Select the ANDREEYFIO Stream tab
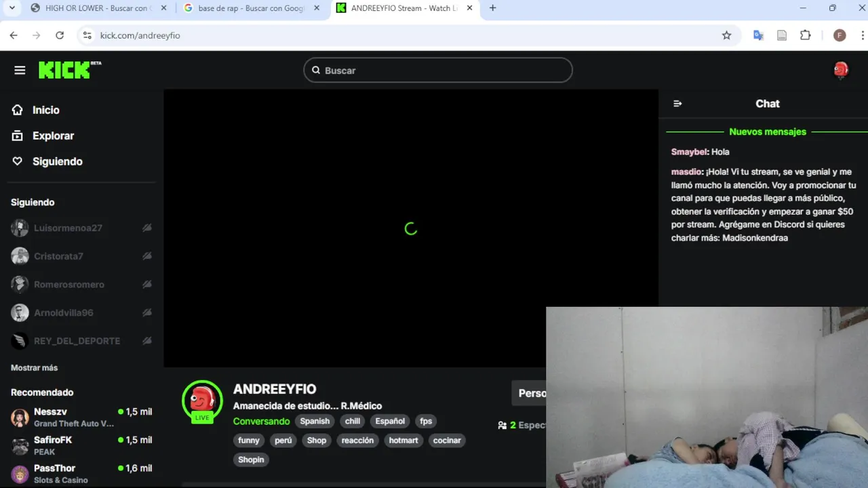868x488 pixels. pos(406,8)
